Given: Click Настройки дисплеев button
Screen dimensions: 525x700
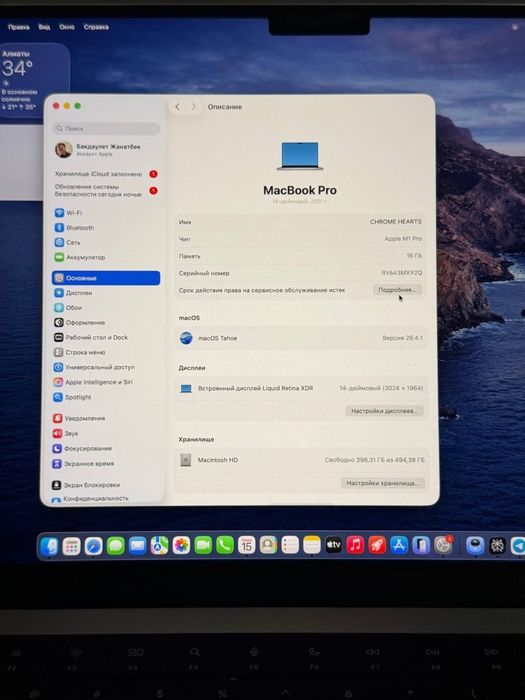Looking at the screenshot, I should pyautogui.click(x=384, y=411).
